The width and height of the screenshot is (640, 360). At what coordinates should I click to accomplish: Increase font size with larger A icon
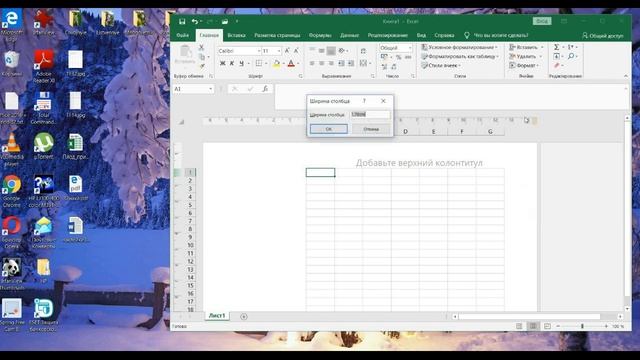click(287, 51)
